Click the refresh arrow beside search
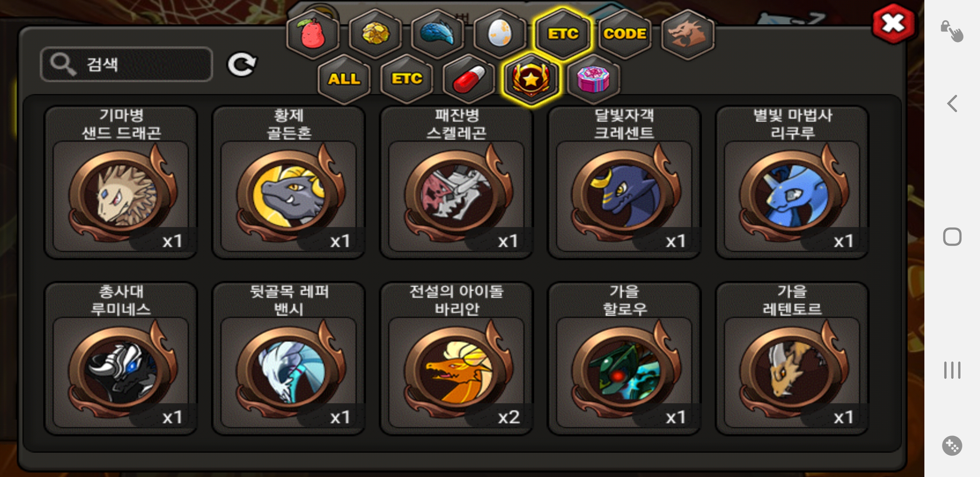The width and height of the screenshot is (980, 477). (242, 64)
